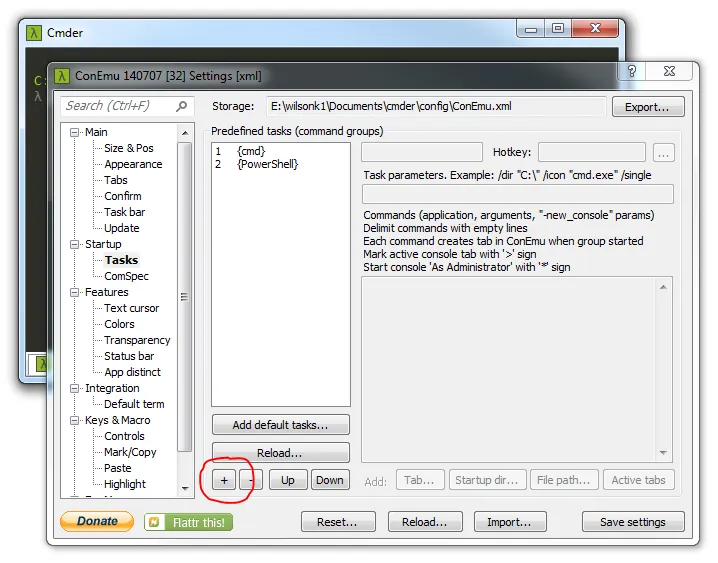
Task: Collapse the Features tree node
Action: (x=74, y=292)
